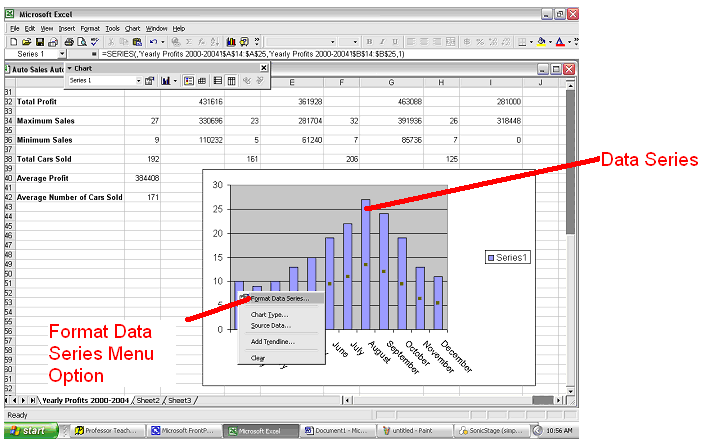Click the Windows Start button
Image resolution: width=702 pixels, height=442 pixels.
[28, 431]
